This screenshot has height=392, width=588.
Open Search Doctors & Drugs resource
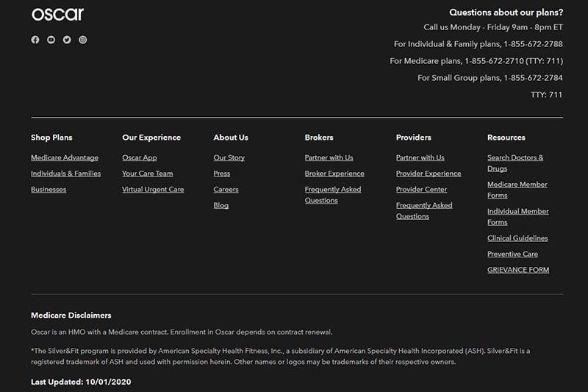pos(515,163)
